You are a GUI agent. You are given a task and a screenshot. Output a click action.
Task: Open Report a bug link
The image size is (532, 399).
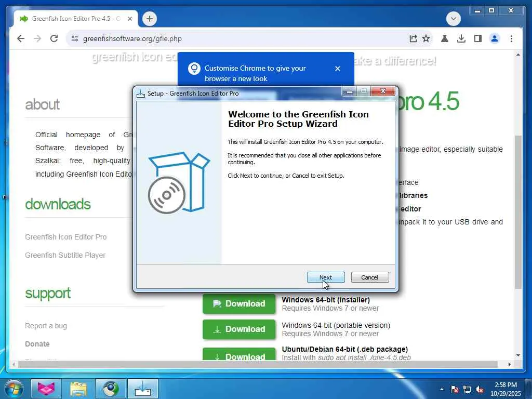coord(46,326)
